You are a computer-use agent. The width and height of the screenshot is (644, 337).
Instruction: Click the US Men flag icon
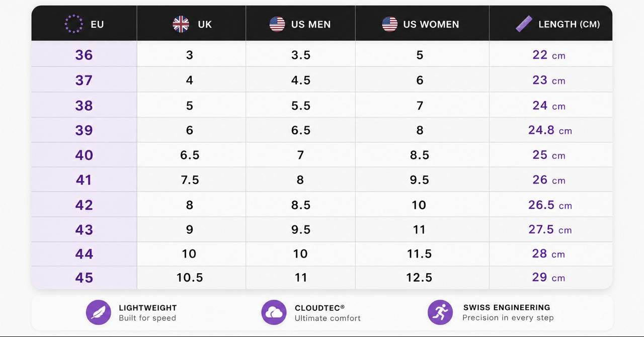(277, 24)
